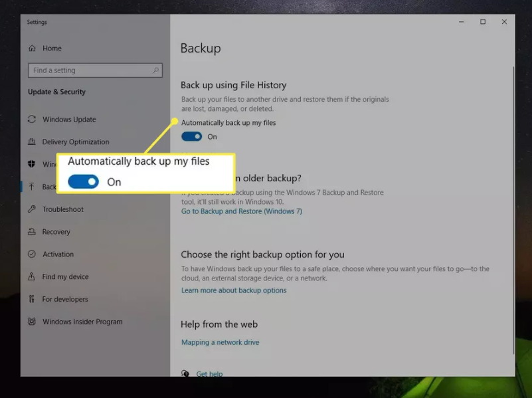Open Learn more about backup options
Viewport: 532px width, 398px height.
point(234,290)
